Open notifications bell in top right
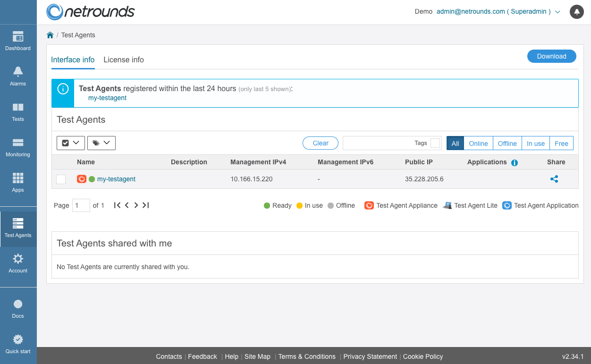The height and width of the screenshot is (364, 591). (577, 12)
